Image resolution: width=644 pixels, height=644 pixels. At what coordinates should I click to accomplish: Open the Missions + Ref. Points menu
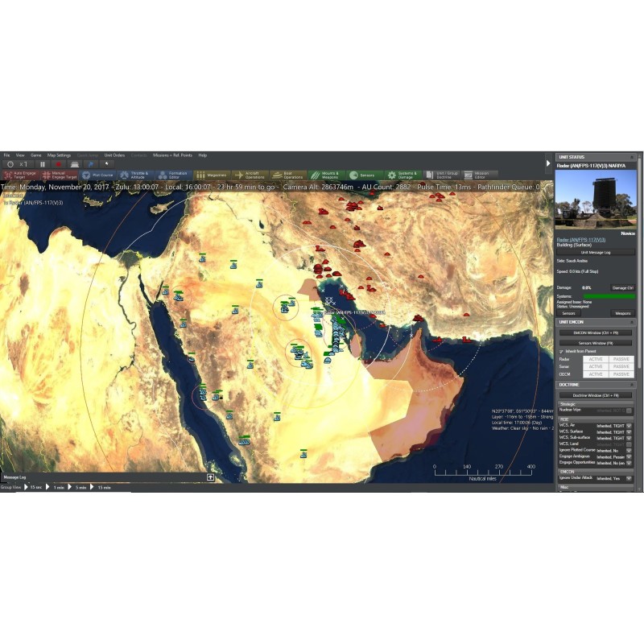click(172, 155)
